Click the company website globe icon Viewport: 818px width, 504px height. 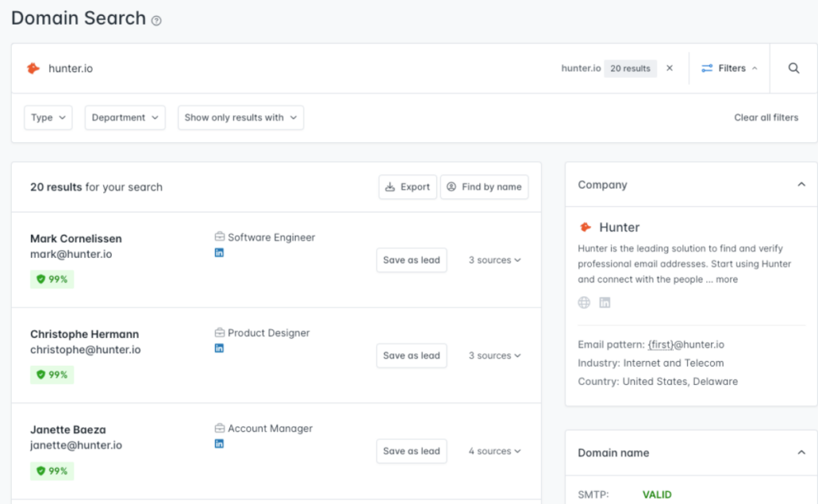(x=584, y=303)
